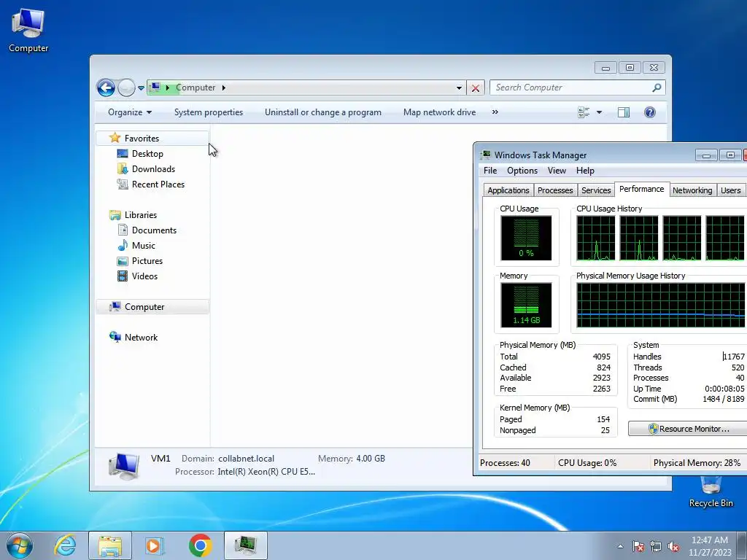
Task: Click the search magnifier icon
Action: [x=657, y=87]
